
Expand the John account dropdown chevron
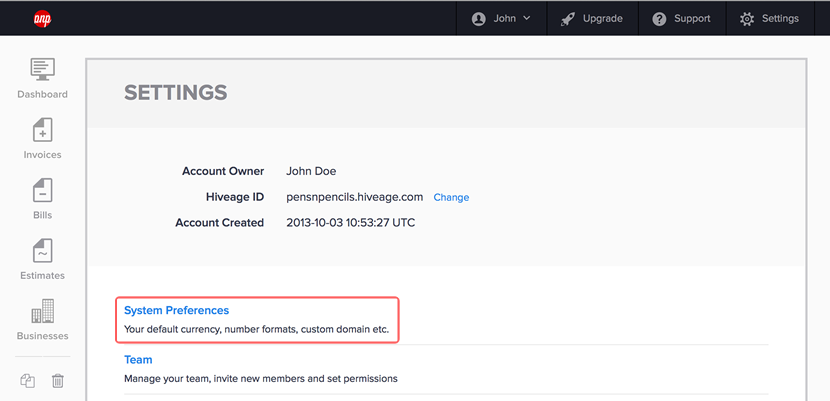pyautogui.click(x=526, y=19)
